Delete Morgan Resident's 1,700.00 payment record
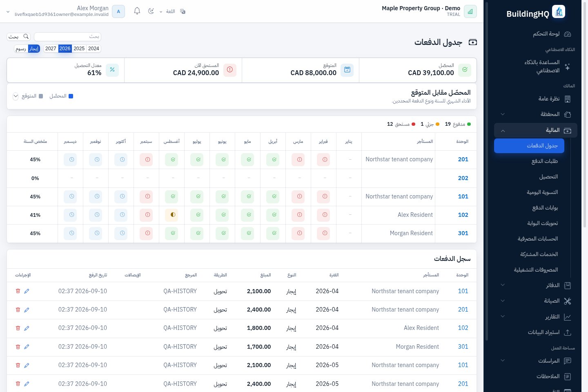The height and width of the screenshot is (392, 588). [18, 347]
